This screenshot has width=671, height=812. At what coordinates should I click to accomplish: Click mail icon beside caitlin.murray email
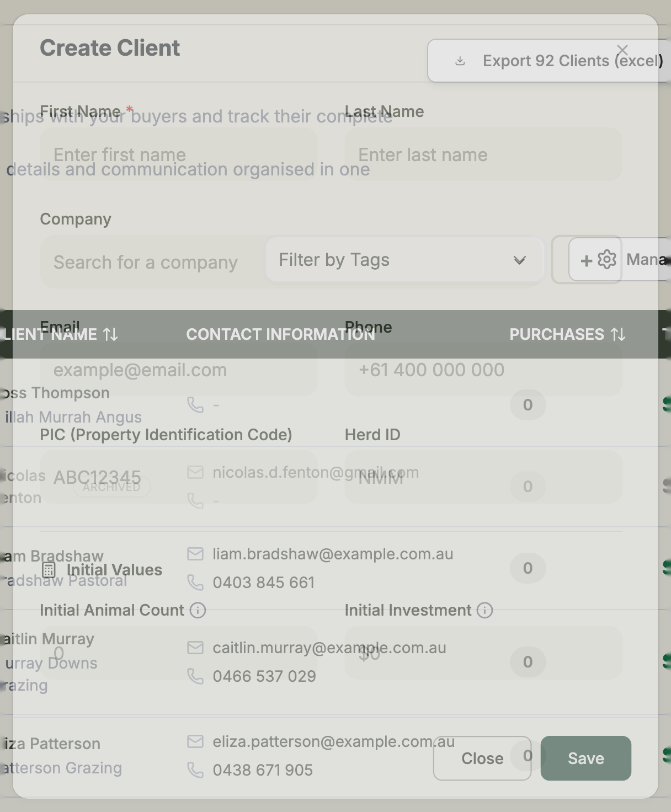(195, 648)
